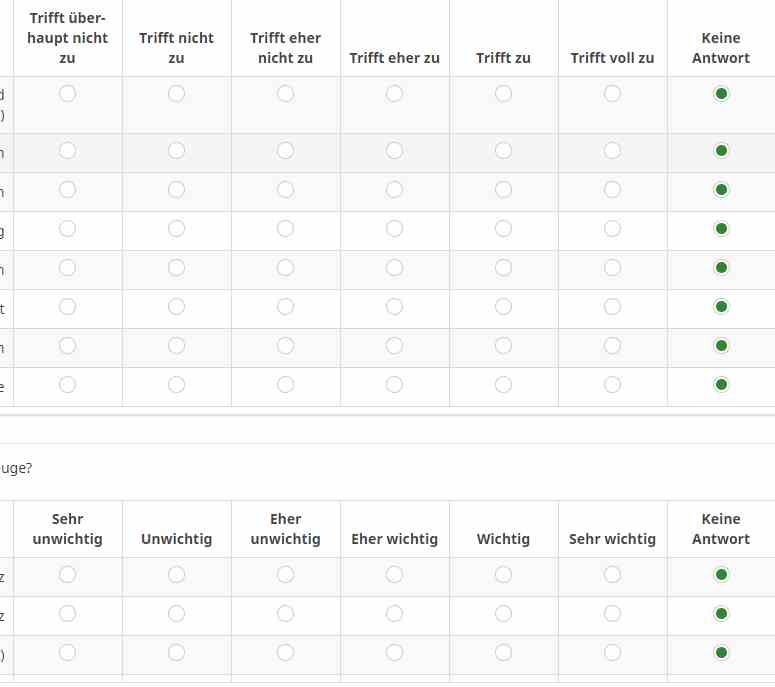775x687 pixels.
Task: Pick 'Trifft nicht zu' in fourth row, top table
Action: tap(176, 229)
